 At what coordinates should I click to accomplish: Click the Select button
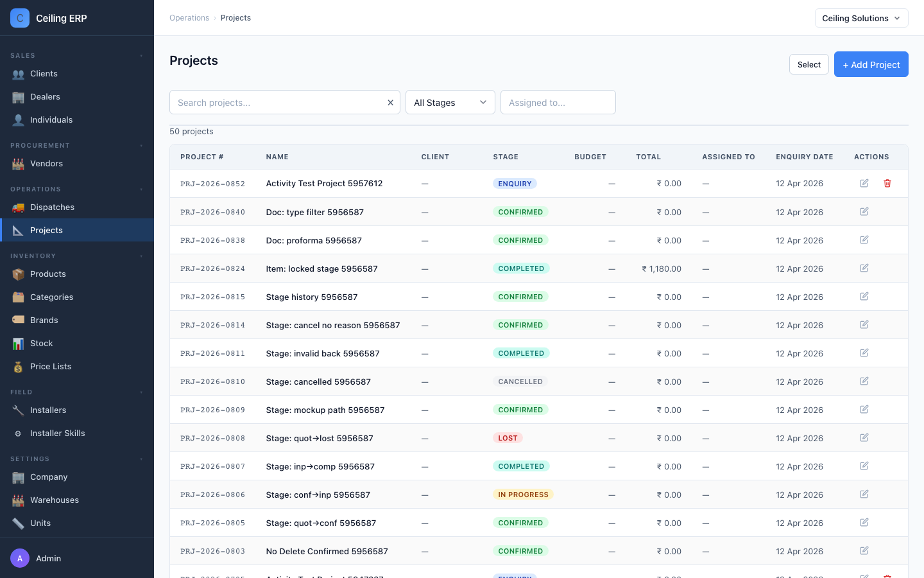coord(809,64)
